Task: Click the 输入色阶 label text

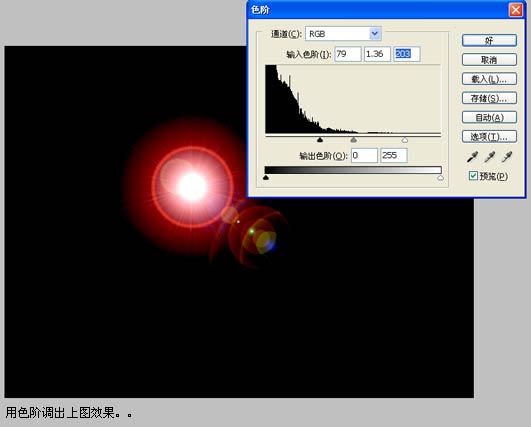Action: tap(309, 54)
